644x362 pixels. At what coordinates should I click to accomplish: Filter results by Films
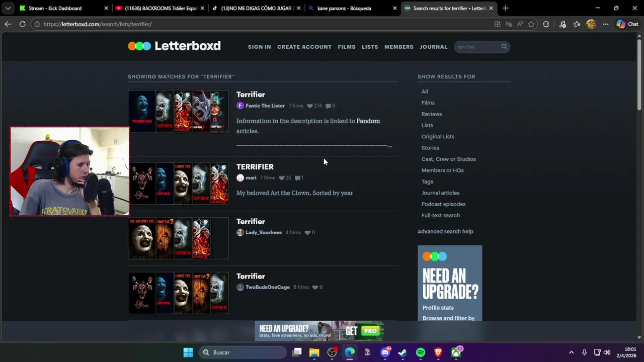point(428,103)
